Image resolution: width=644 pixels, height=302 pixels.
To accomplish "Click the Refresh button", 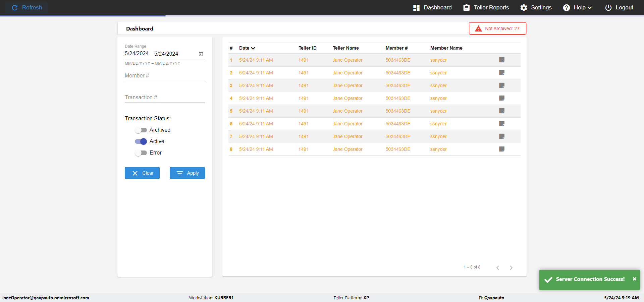I will [27, 7].
